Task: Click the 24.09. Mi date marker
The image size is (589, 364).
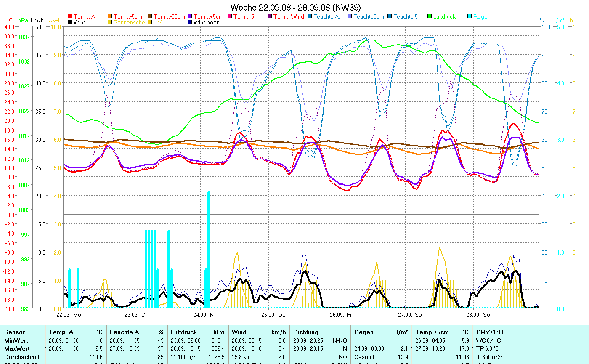Action: 204,314
